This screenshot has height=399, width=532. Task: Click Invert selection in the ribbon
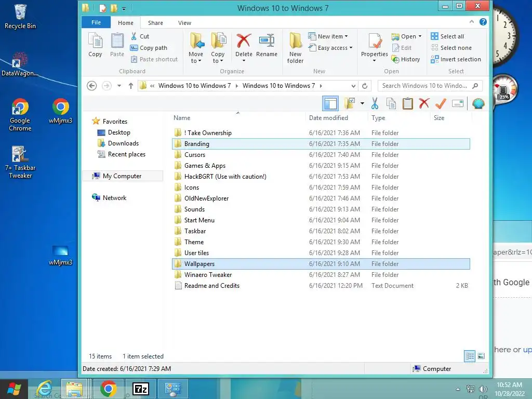pyautogui.click(x=456, y=59)
